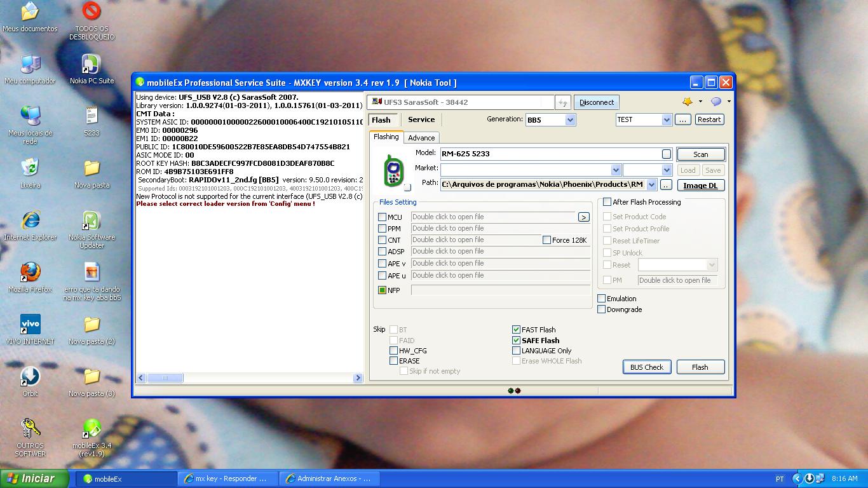868x488 pixels.
Task: Enable the PPM file checkbox
Action: [382, 229]
